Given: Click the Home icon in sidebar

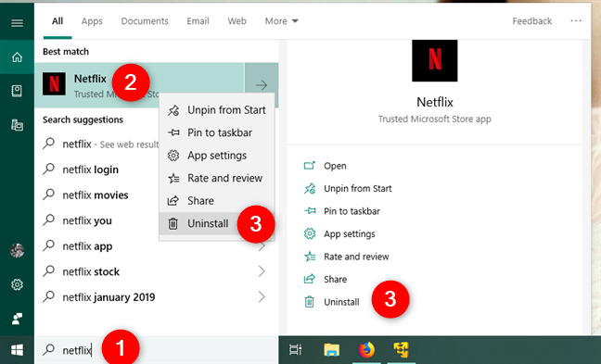Looking at the screenshot, I should tap(17, 57).
